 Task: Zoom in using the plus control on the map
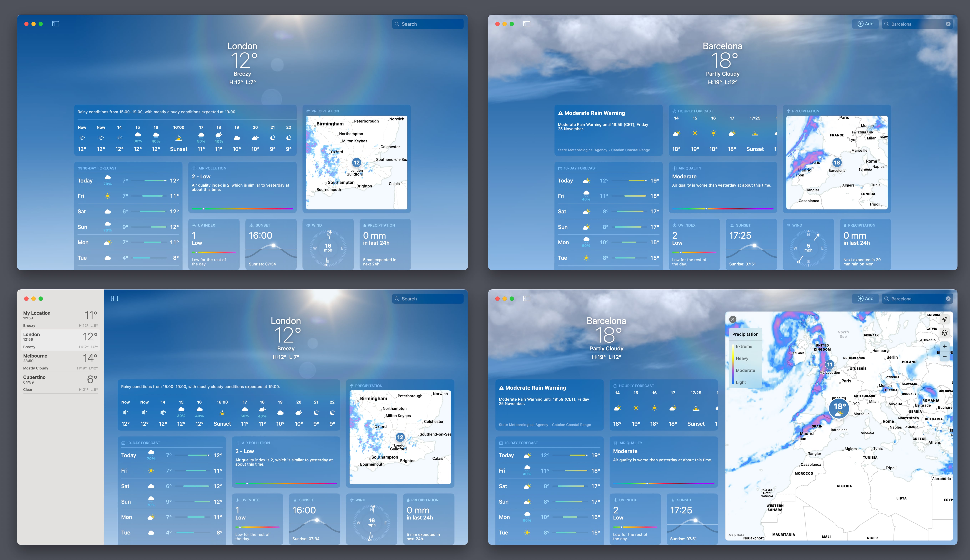click(x=945, y=346)
